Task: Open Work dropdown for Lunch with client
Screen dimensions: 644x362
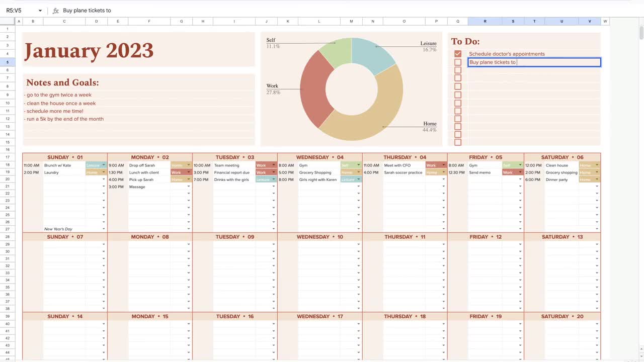Action: click(189, 172)
